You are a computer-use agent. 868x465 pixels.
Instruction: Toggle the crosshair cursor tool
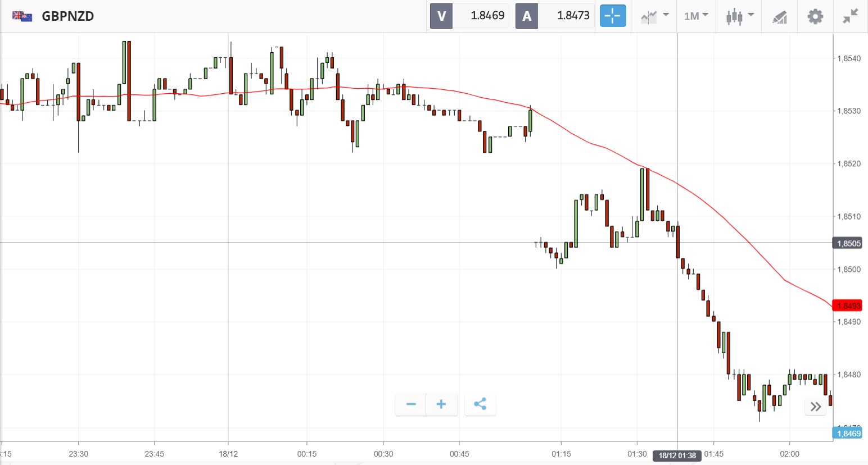(x=612, y=16)
